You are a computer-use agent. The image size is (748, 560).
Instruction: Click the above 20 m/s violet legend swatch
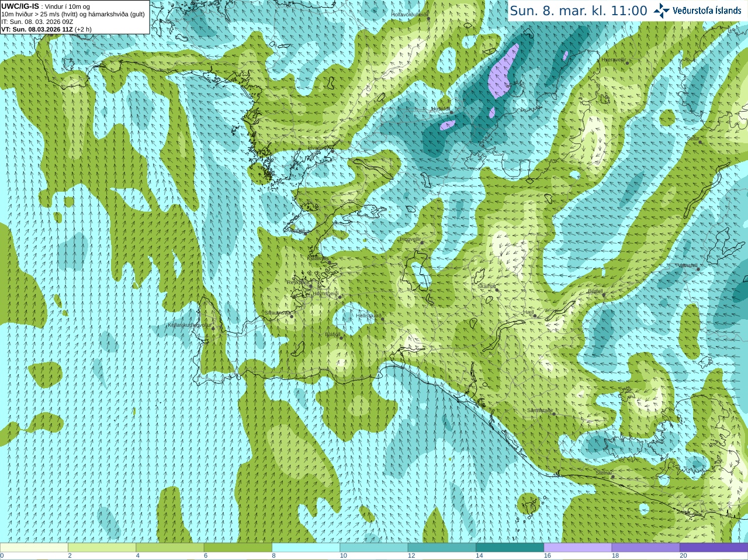click(x=714, y=548)
